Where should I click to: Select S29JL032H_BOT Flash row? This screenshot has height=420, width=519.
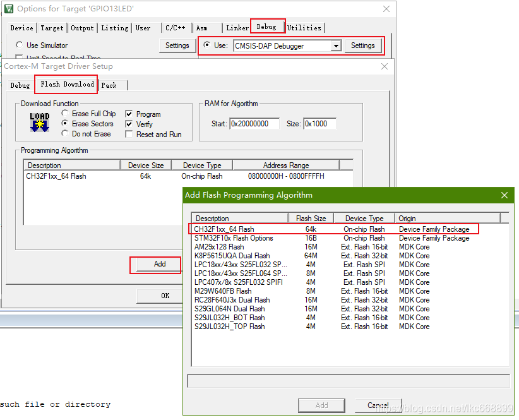pyautogui.click(x=350, y=318)
